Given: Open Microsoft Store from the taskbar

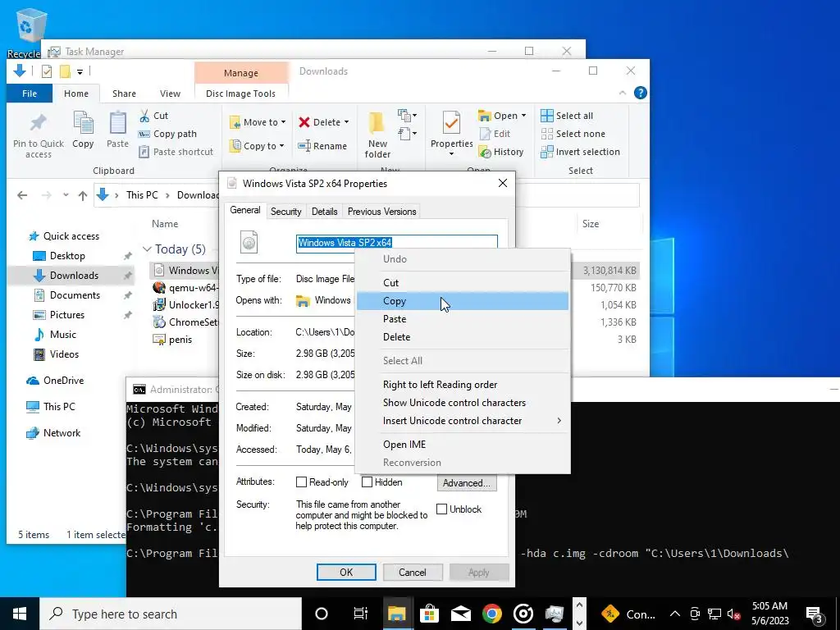Looking at the screenshot, I should point(429,614).
